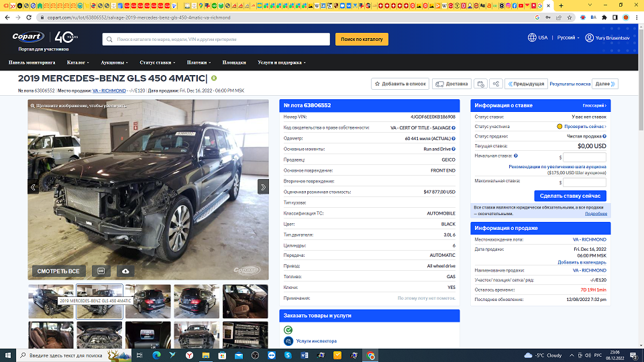Viewport: 644px width, 362px height.
Task: Show next photo with right arrow
Action: pos(263,187)
